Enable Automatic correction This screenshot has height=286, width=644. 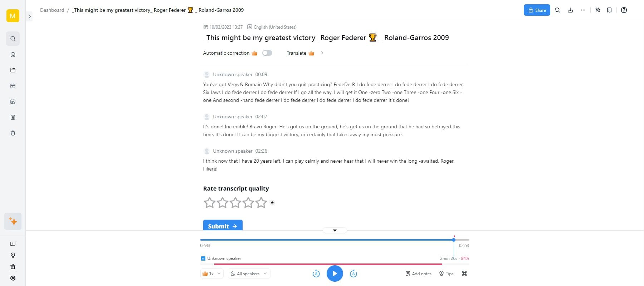(x=267, y=53)
